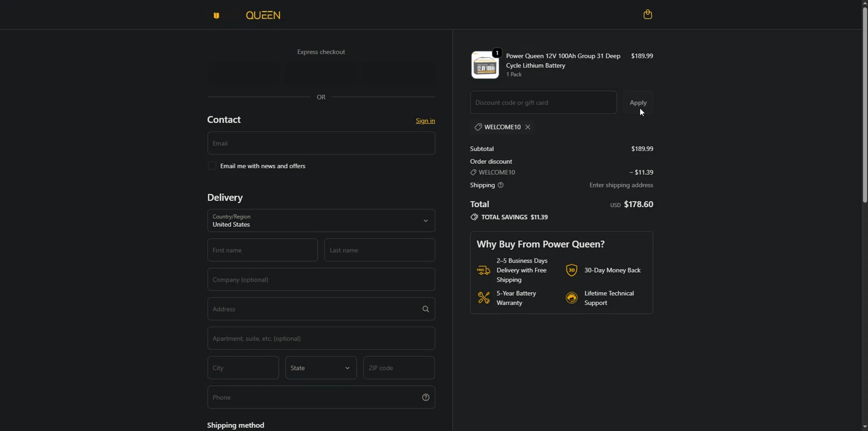The height and width of the screenshot is (431, 868).
Task: Focus the Discount code or gift card field
Action: 543,102
